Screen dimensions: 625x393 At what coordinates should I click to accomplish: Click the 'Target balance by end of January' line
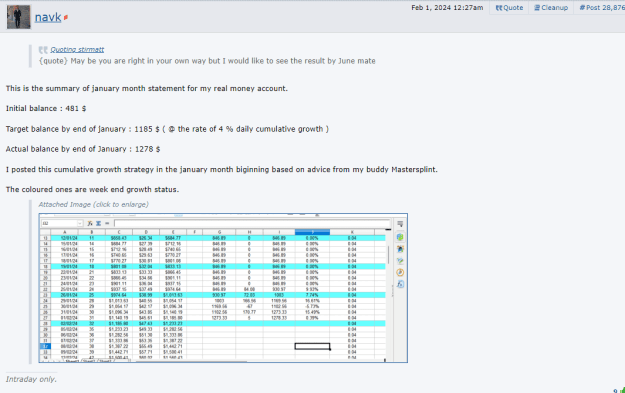[167, 129]
